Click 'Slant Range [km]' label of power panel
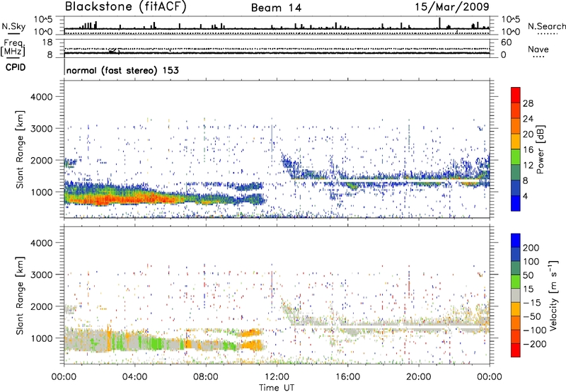This screenshot has height=392, width=566. 20,149
